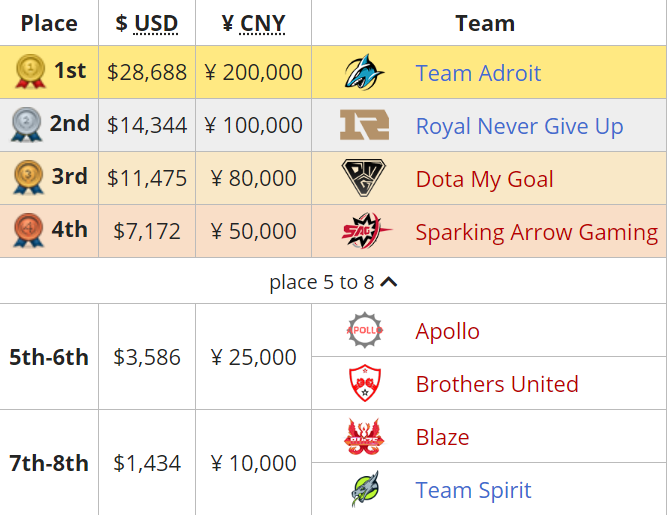667x515 pixels.
Task: Click the copper 4th place medal
Action: point(29,230)
